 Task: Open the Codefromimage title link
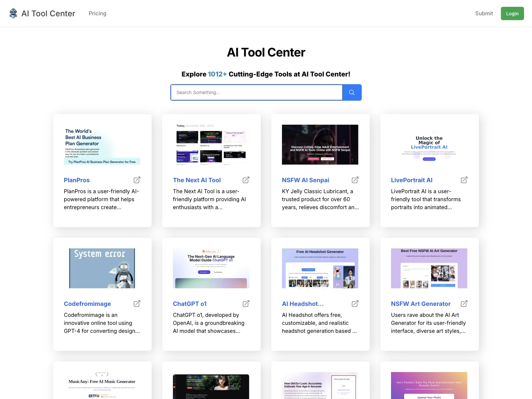click(87, 304)
